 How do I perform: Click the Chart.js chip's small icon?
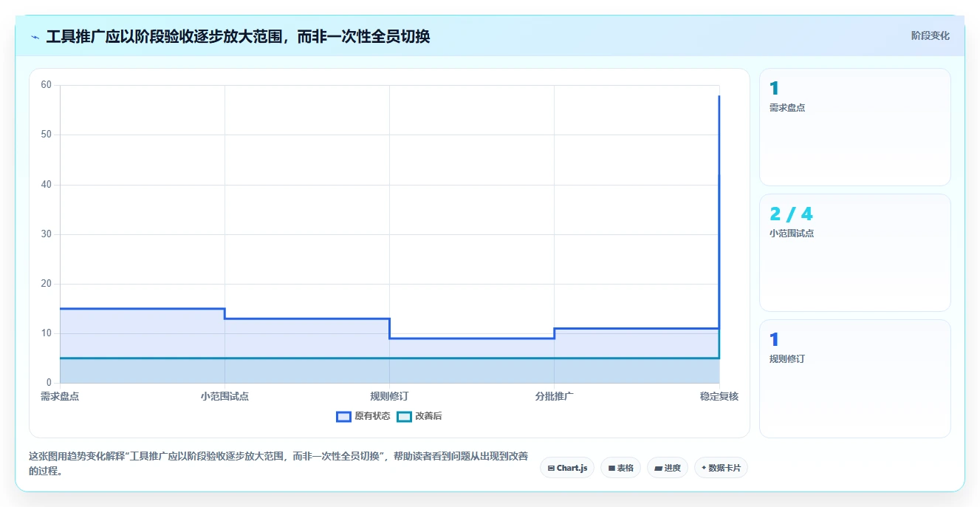pos(551,468)
